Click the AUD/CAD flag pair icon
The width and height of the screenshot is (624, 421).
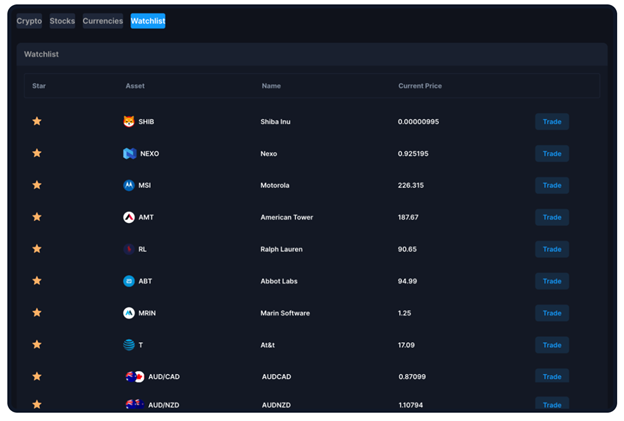[135, 377]
